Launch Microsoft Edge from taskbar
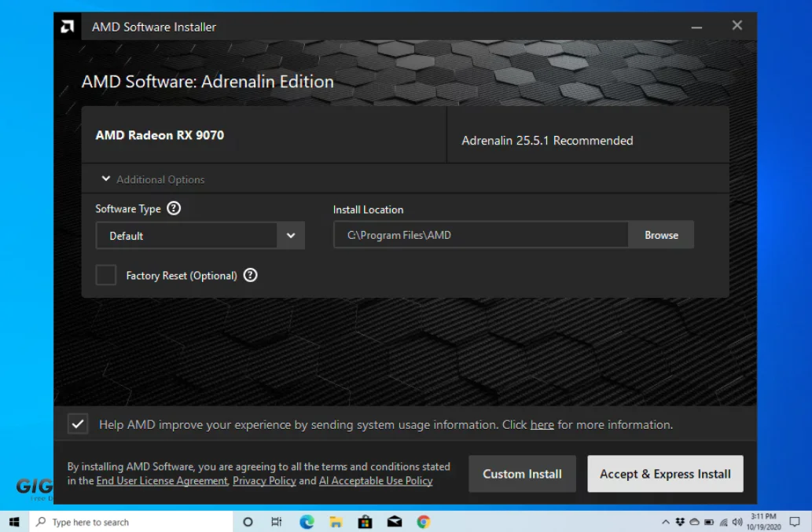The image size is (812, 532). coord(307,522)
